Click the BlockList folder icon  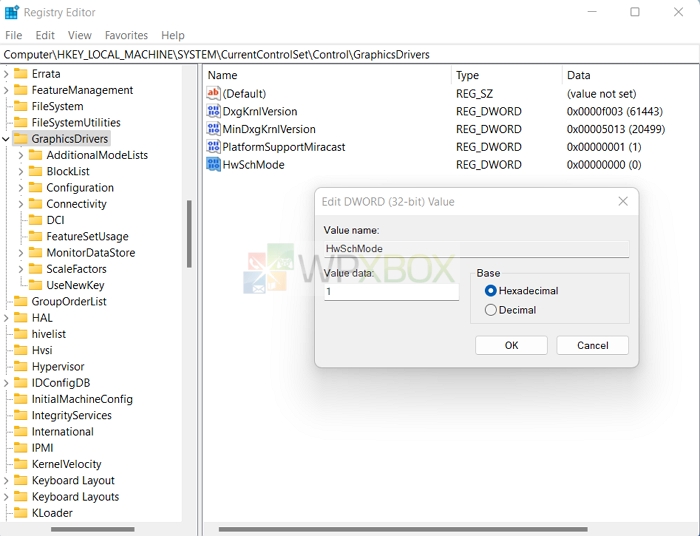click(x=35, y=171)
